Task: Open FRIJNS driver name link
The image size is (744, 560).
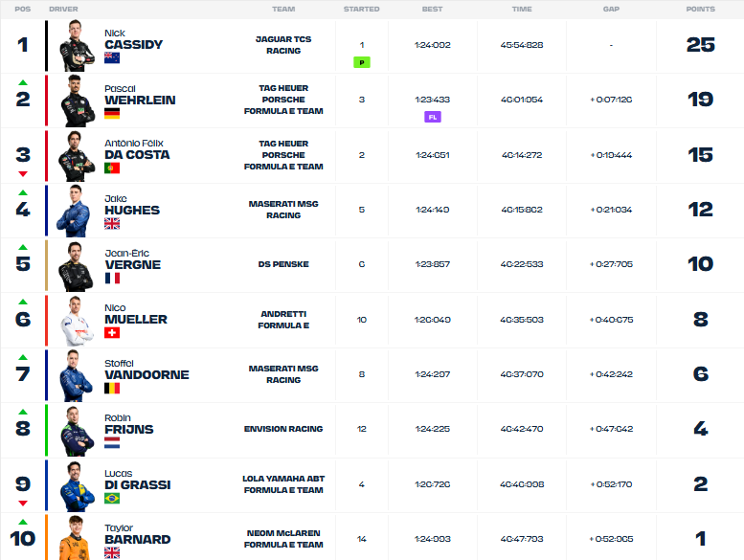Action: coord(128,429)
